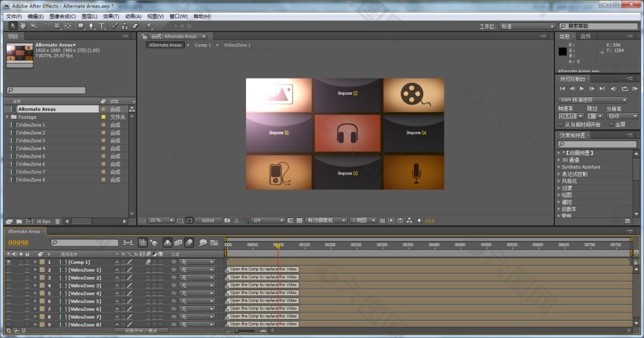Enable the Draft 3D button
The width and height of the screenshot is (644, 338).
point(153,243)
